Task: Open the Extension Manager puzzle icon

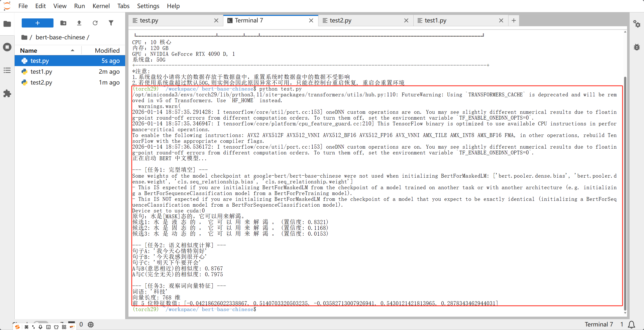Action: (x=7, y=94)
